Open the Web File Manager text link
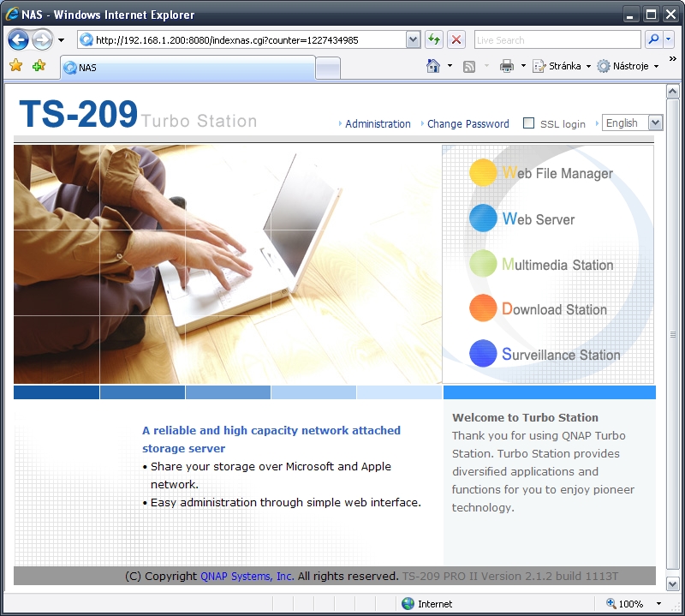This screenshot has width=685, height=616. point(557,173)
